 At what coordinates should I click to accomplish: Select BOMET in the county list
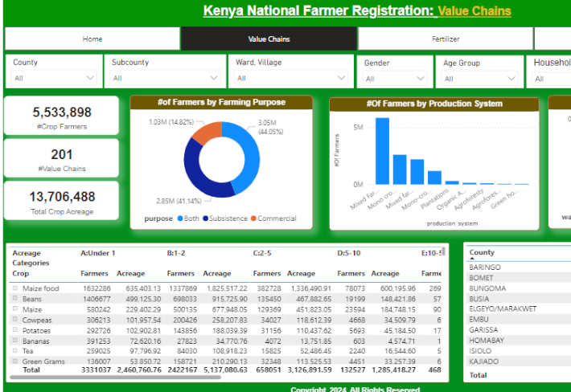pyautogui.click(x=481, y=277)
